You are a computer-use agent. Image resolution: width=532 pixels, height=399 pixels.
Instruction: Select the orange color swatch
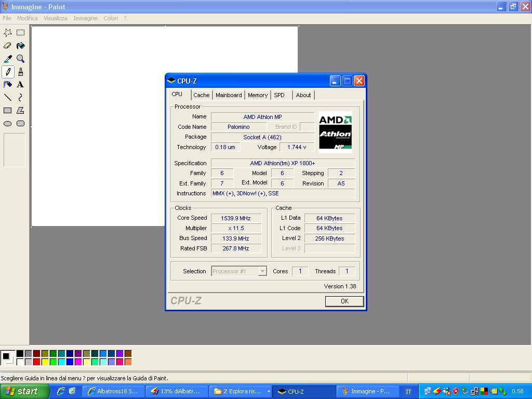click(x=128, y=362)
